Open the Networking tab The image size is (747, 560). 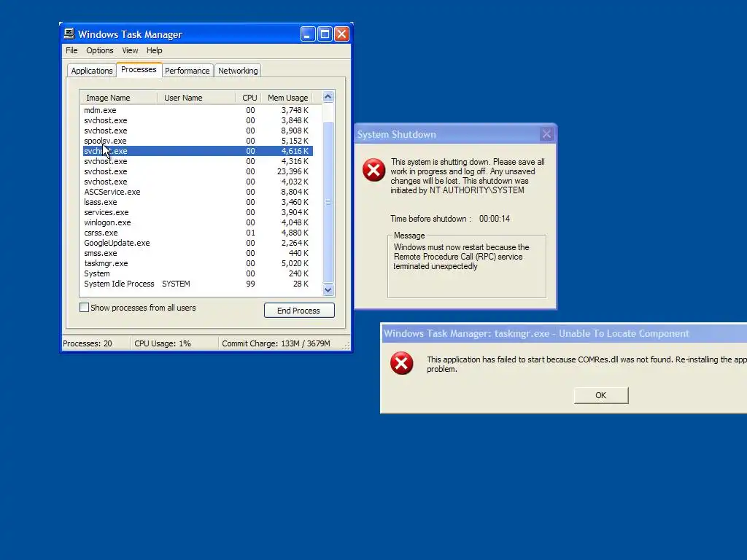pos(238,71)
